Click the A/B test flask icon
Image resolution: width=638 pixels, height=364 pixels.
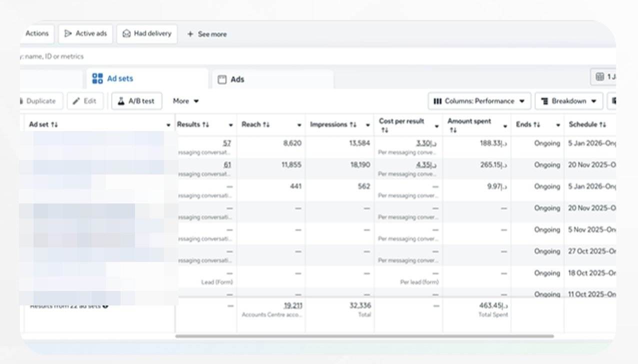121,101
